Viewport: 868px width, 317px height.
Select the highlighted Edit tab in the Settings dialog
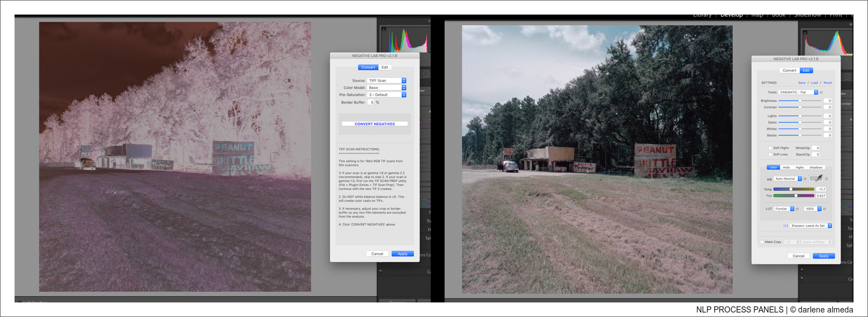tap(806, 71)
